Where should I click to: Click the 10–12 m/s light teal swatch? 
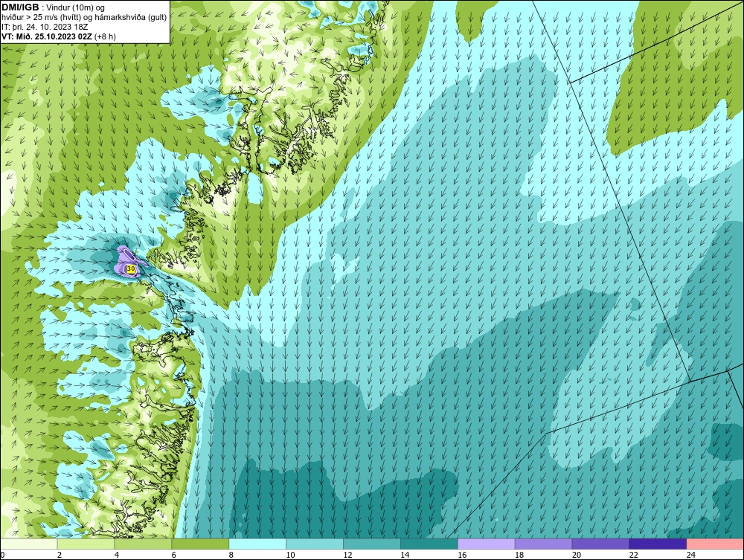(315, 544)
